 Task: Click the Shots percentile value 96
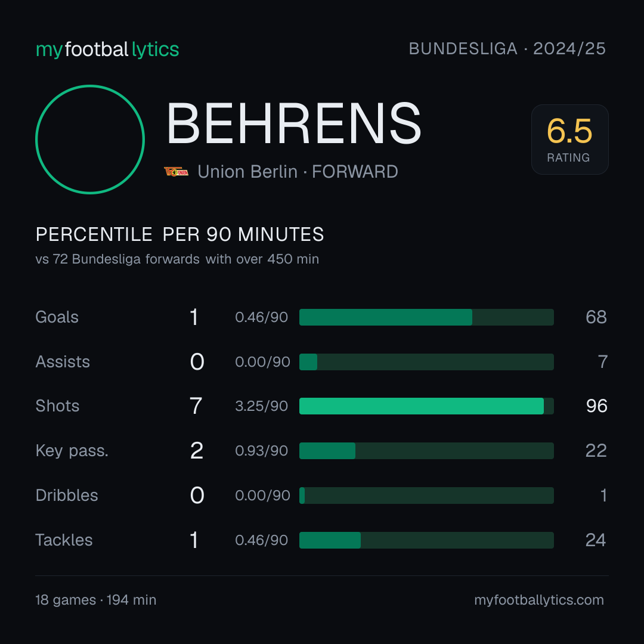(x=597, y=406)
